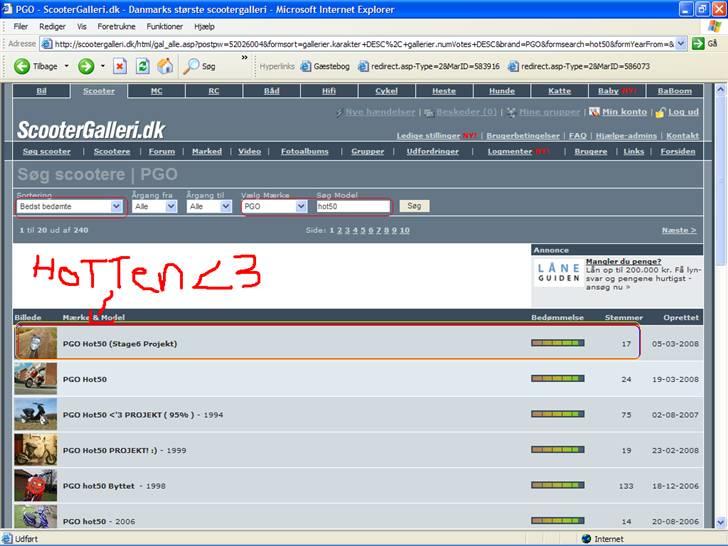Click the Søg Model text field

[352, 206]
